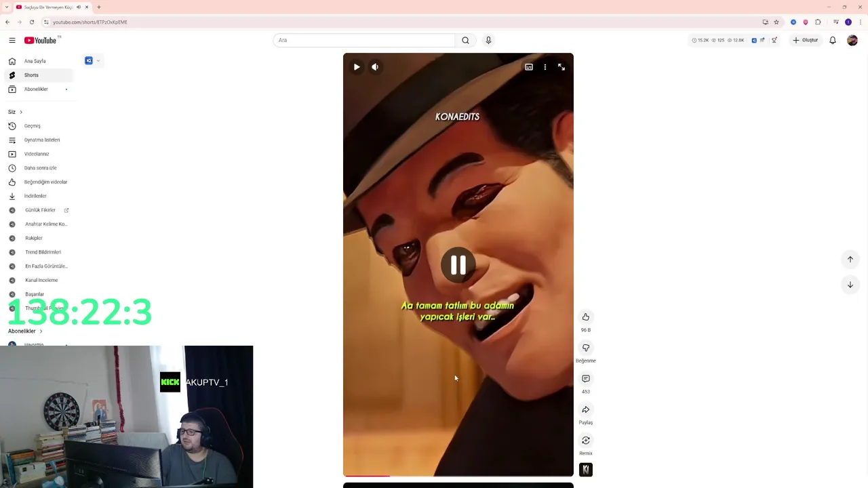The image size is (868, 488).
Task: Open the vidIQ trophy icon in header
Action: (774, 40)
